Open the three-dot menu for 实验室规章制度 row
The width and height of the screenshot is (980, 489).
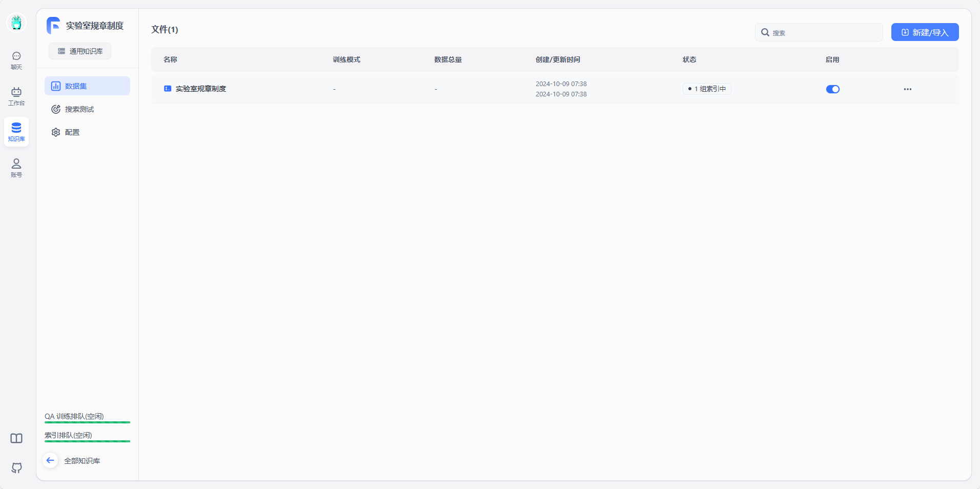(908, 89)
